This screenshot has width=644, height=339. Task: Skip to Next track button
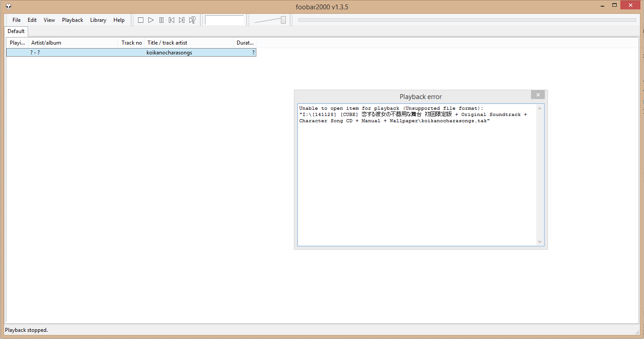coord(182,20)
